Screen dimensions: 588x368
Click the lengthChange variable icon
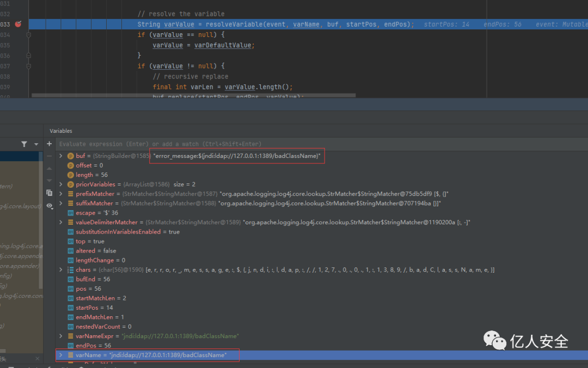tap(70, 260)
